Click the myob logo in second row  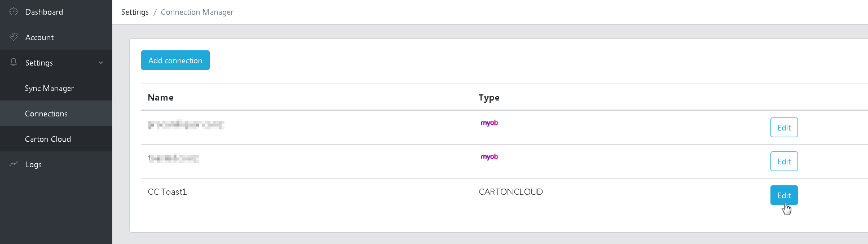click(489, 158)
